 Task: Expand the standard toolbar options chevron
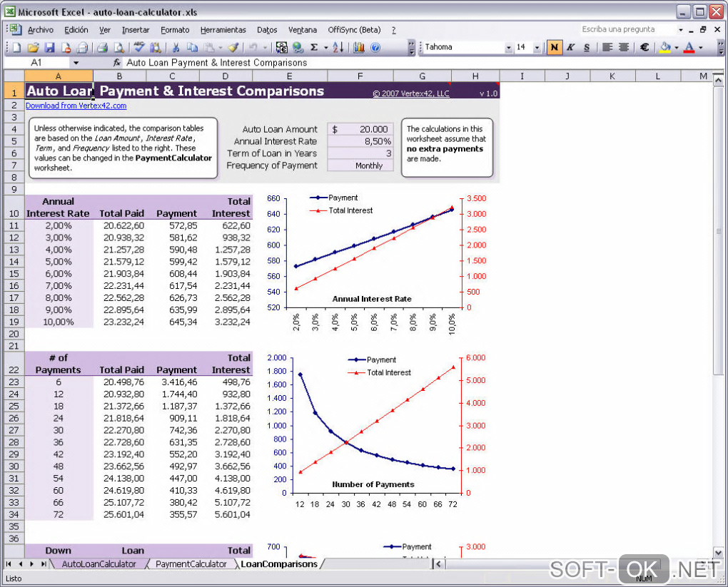click(x=411, y=47)
